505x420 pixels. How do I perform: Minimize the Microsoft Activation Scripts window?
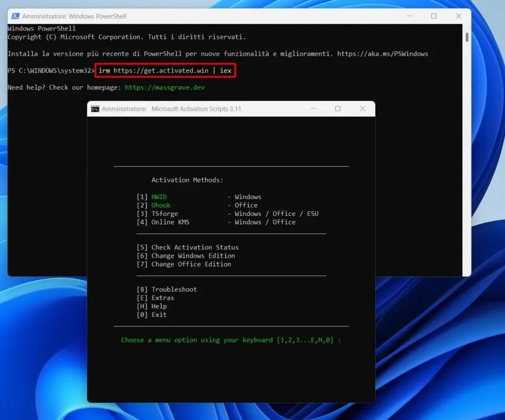(313, 109)
